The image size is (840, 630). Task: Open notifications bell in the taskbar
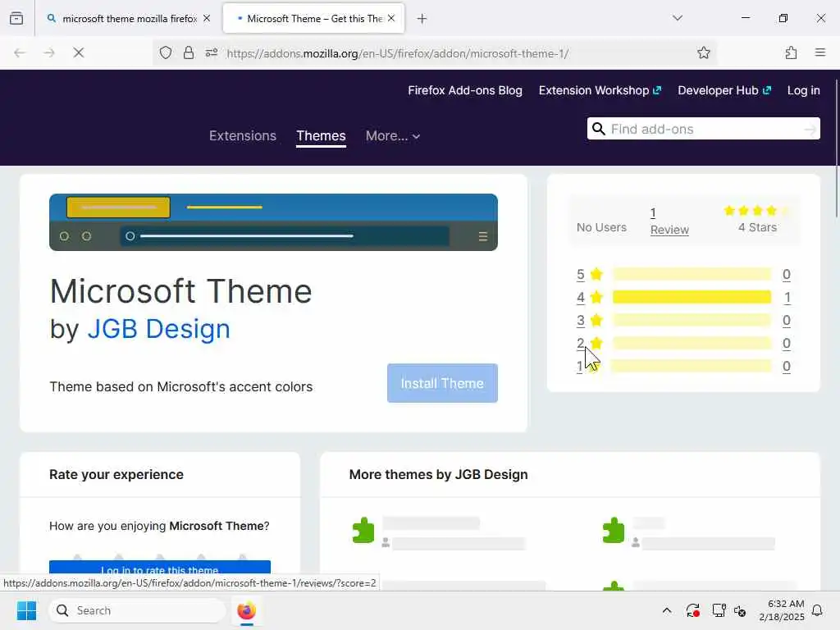tap(818, 610)
